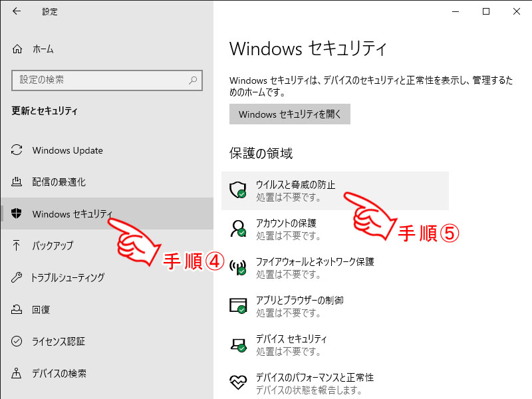Open ウイルスと脅威の防止 protection area
Viewport: 532px width, 399px height.
point(335,191)
